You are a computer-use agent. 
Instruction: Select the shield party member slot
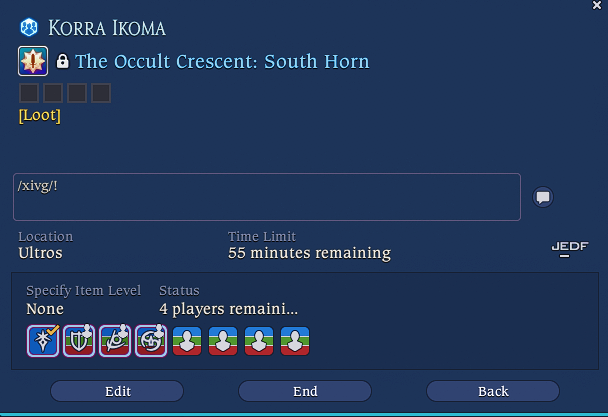pyautogui.click(x=79, y=341)
